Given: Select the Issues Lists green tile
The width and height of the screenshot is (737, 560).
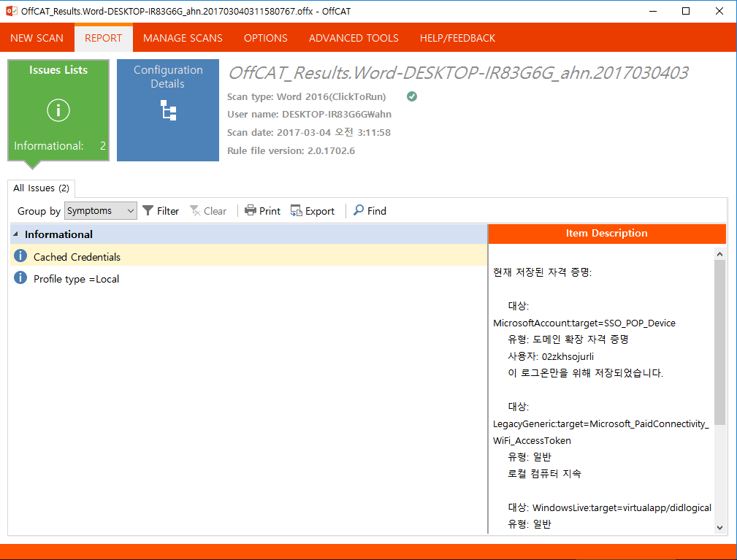Looking at the screenshot, I should tap(58, 110).
